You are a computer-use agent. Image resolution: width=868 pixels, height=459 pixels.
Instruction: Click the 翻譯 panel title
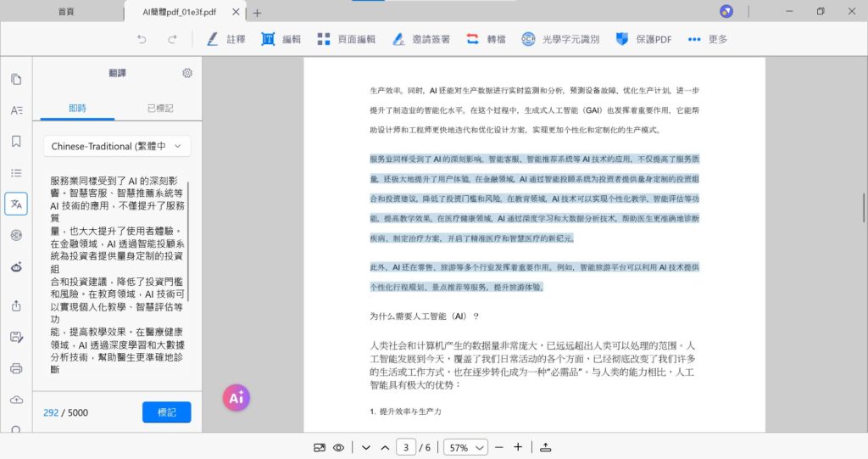click(x=117, y=73)
